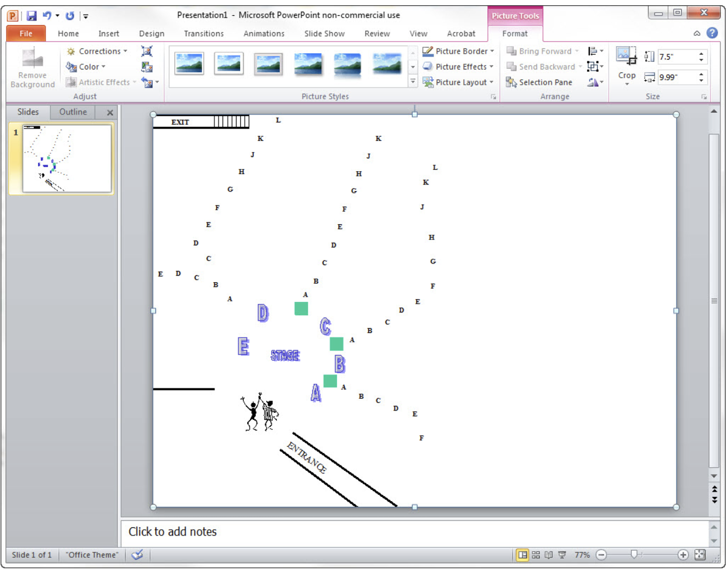Viewport: 728px width, 570px height.
Task: Select the Slide Show tab
Action: [324, 34]
